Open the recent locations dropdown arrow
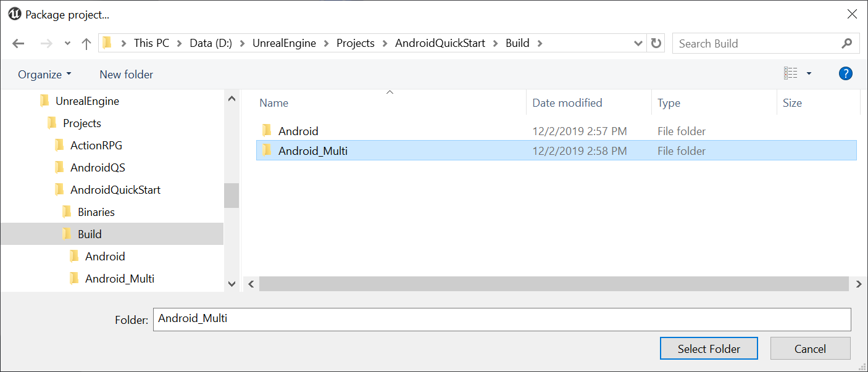 click(67, 43)
